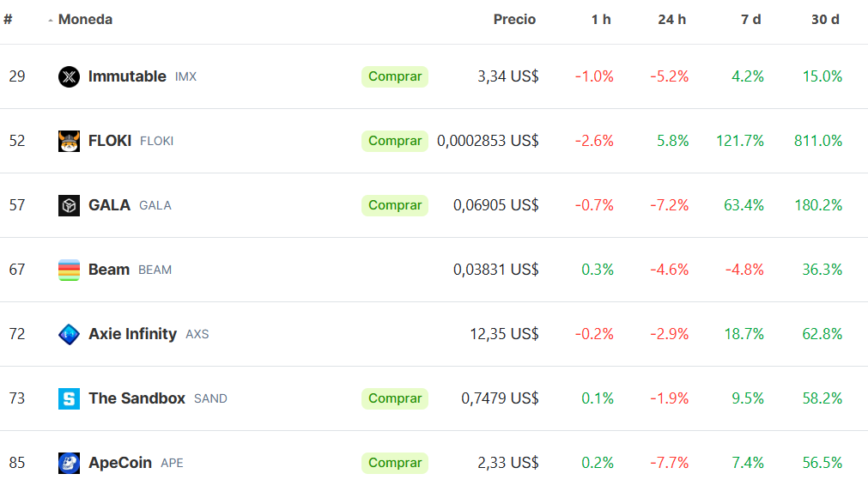Click the Immutable IMX coin logo

(x=69, y=76)
